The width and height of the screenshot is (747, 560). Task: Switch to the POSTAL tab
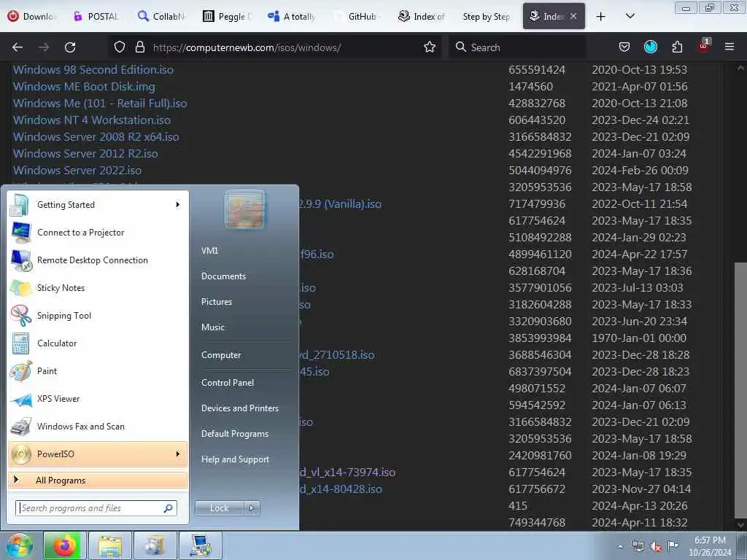click(x=96, y=17)
